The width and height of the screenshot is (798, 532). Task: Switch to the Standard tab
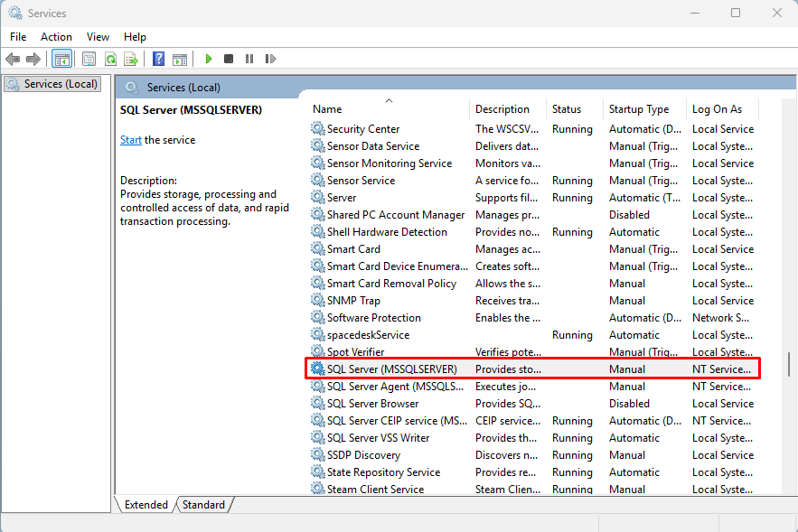click(203, 505)
